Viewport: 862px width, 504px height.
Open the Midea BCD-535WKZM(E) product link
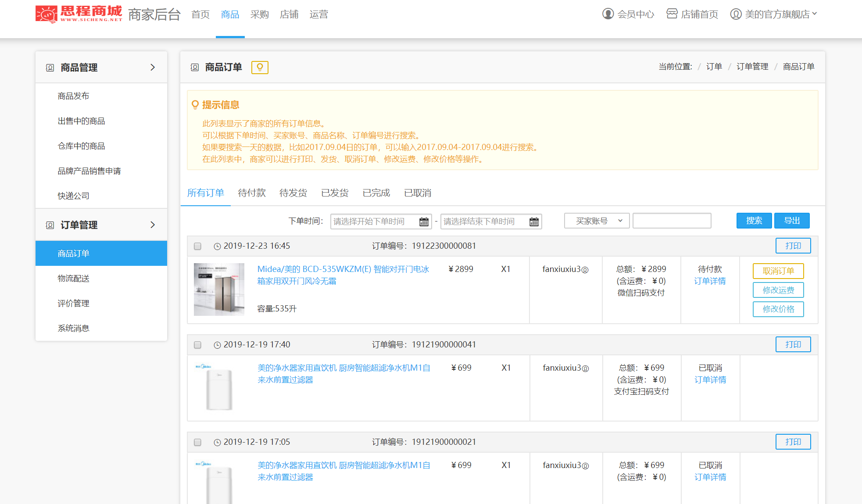[343, 275]
